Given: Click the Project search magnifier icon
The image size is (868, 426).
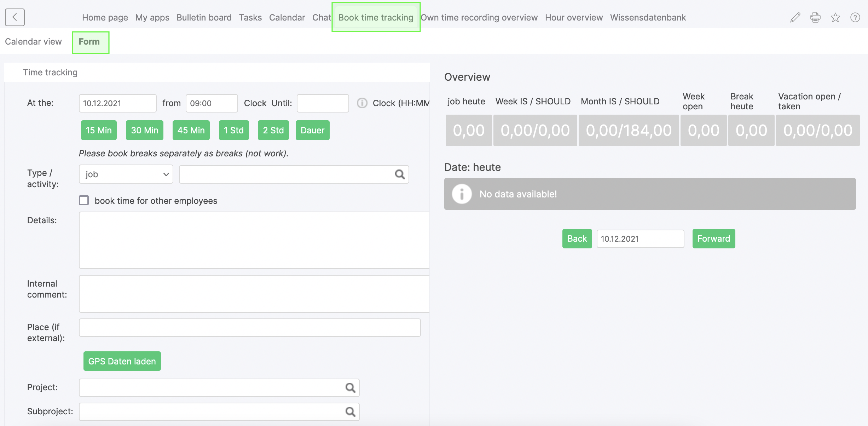Looking at the screenshot, I should 350,388.
